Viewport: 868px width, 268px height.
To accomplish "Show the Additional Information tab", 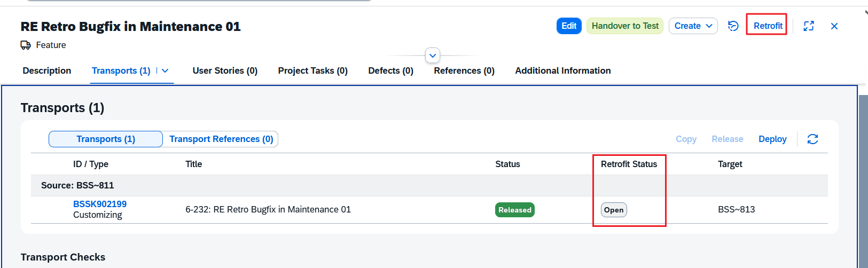I will click(x=562, y=70).
